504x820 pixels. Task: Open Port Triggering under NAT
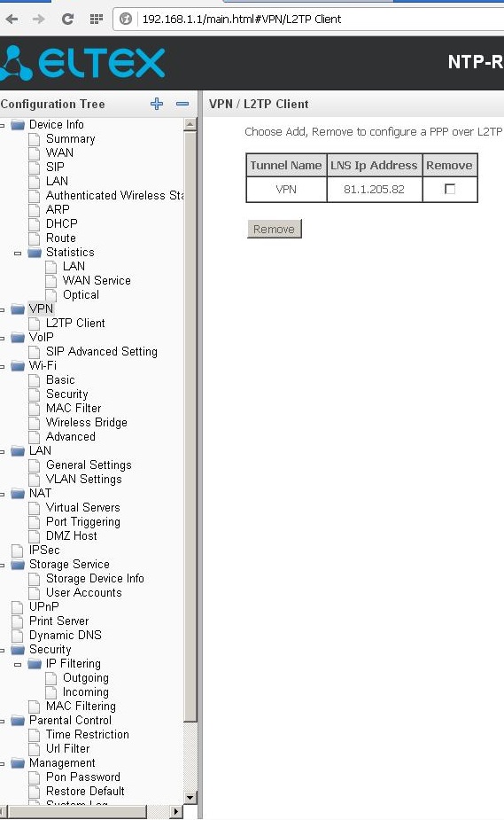83,522
